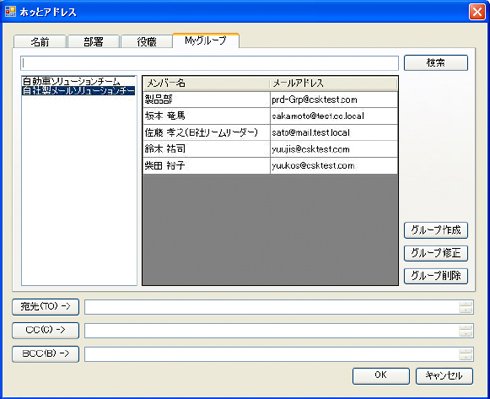Click the キャンセル button
The image size is (490, 399).
tap(444, 376)
